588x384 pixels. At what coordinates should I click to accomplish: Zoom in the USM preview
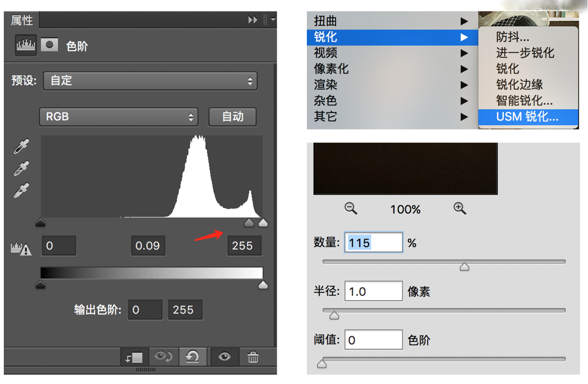pos(460,208)
